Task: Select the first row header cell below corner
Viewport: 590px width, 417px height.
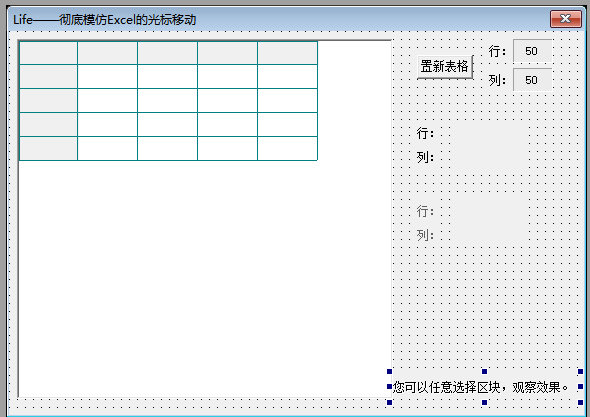Action: pyautogui.click(x=48, y=76)
